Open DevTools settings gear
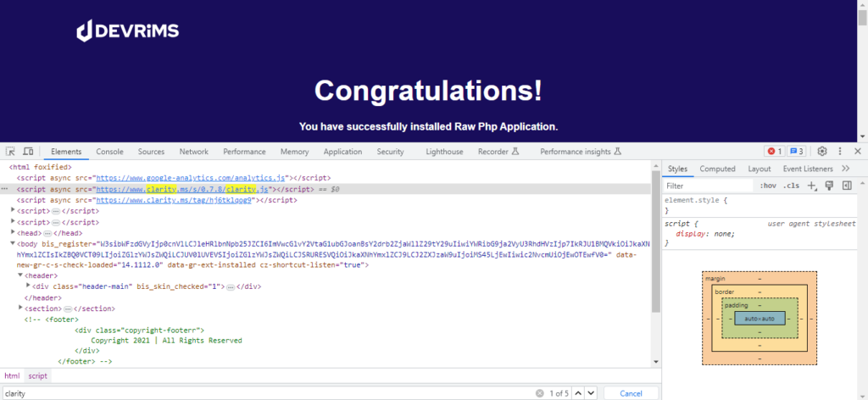 coord(822,152)
